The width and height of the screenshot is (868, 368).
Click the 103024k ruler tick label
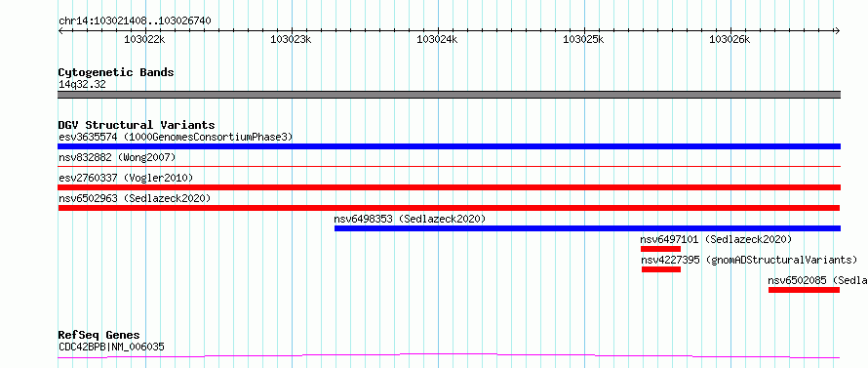[x=437, y=39]
